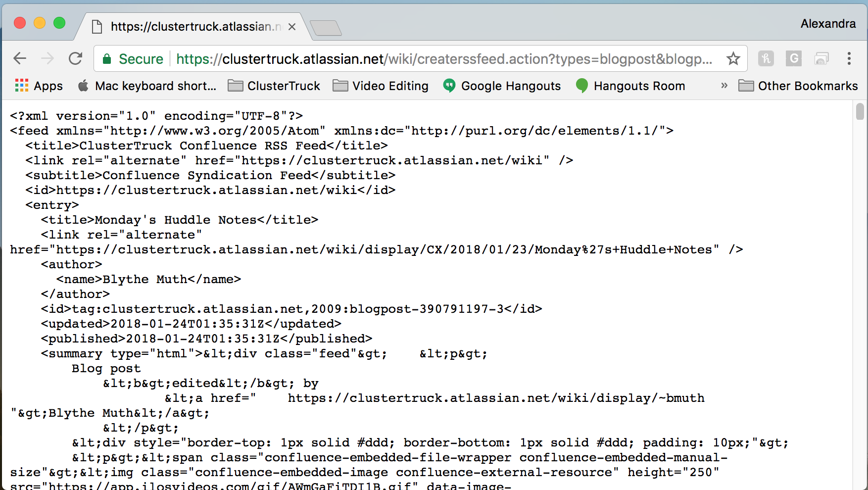Viewport: 868px width, 490px height.
Task: Click the address bar URL
Action: (x=444, y=59)
